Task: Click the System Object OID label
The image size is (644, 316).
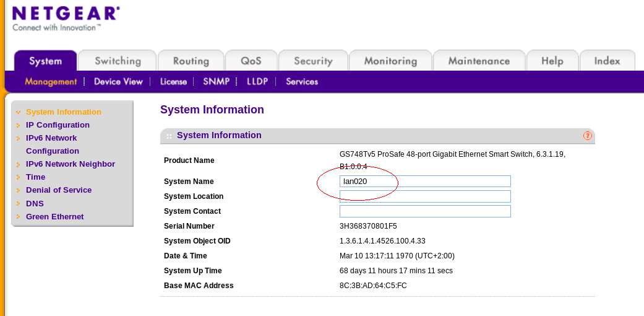Action: [197, 240]
